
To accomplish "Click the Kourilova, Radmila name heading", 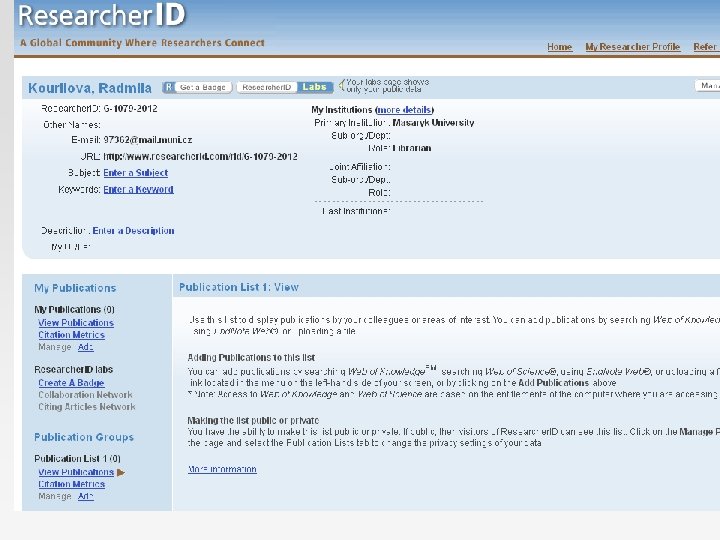I will (x=90, y=88).
